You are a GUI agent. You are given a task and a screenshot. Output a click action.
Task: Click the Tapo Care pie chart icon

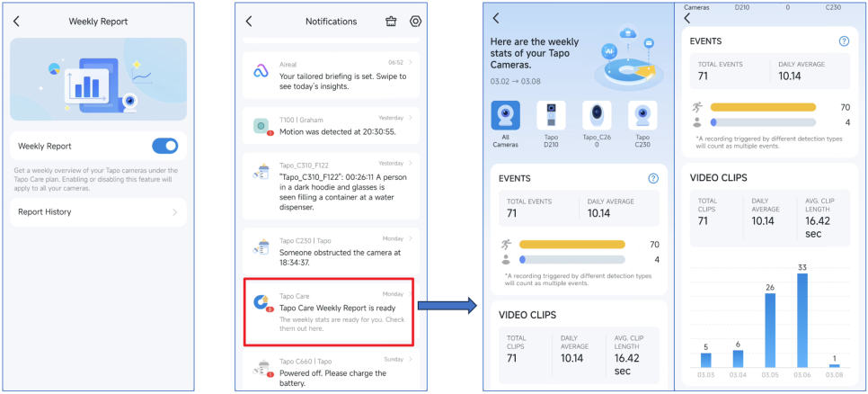coord(261,302)
